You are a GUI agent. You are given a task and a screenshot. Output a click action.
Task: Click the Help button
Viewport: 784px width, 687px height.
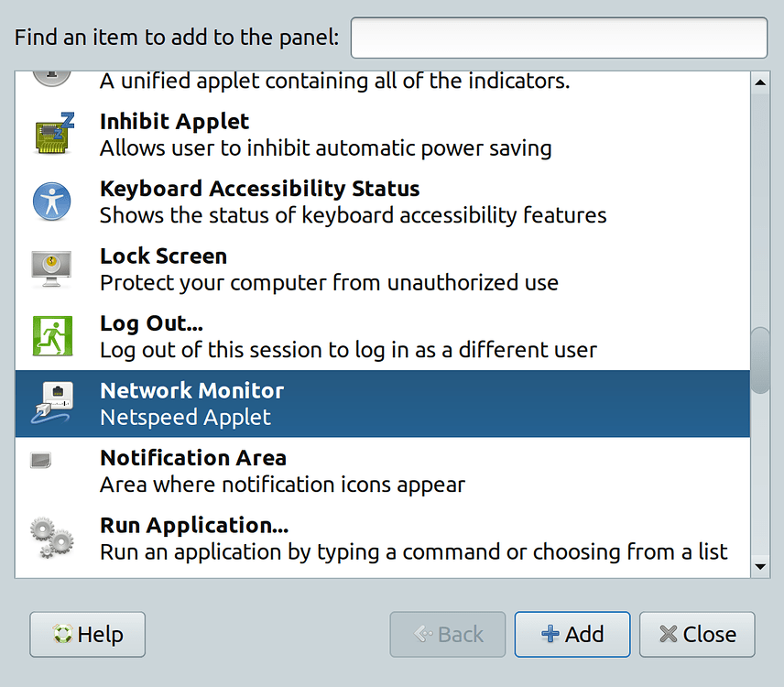pos(88,634)
